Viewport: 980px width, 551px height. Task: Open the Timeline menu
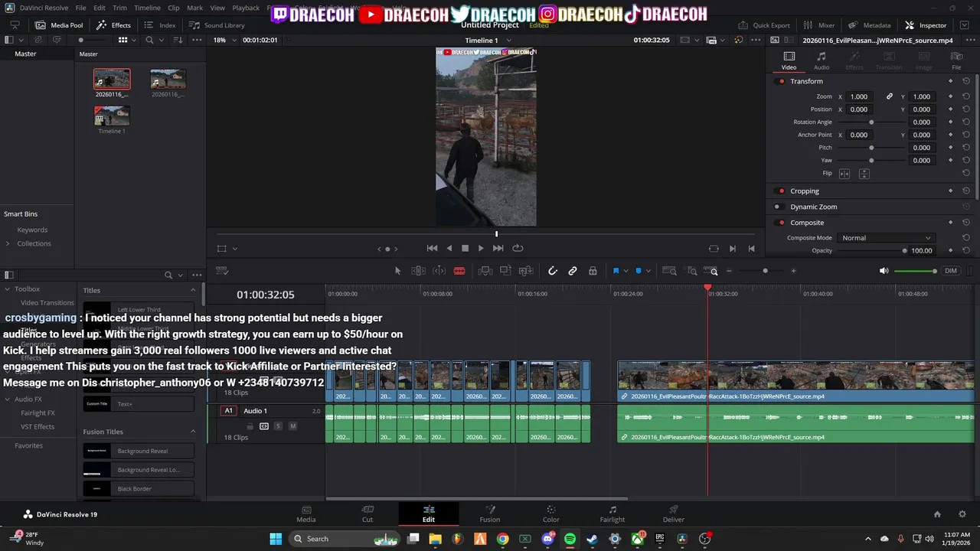(x=147, y=8)
